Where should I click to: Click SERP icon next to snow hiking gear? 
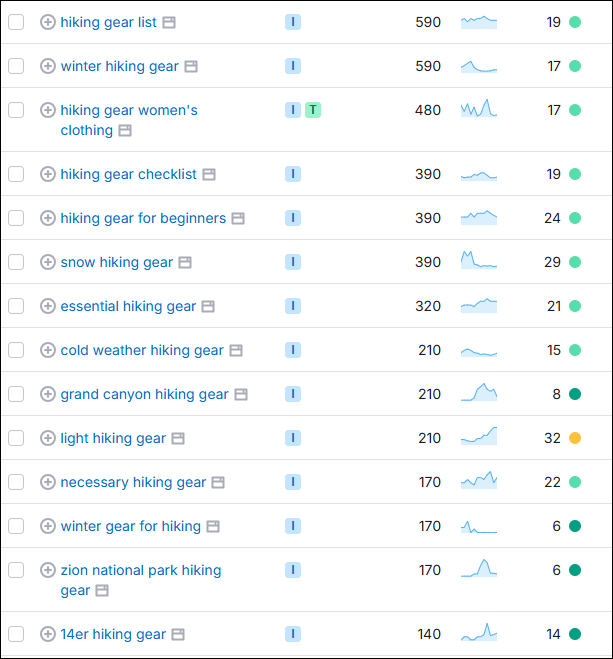(x=185, y=262)
